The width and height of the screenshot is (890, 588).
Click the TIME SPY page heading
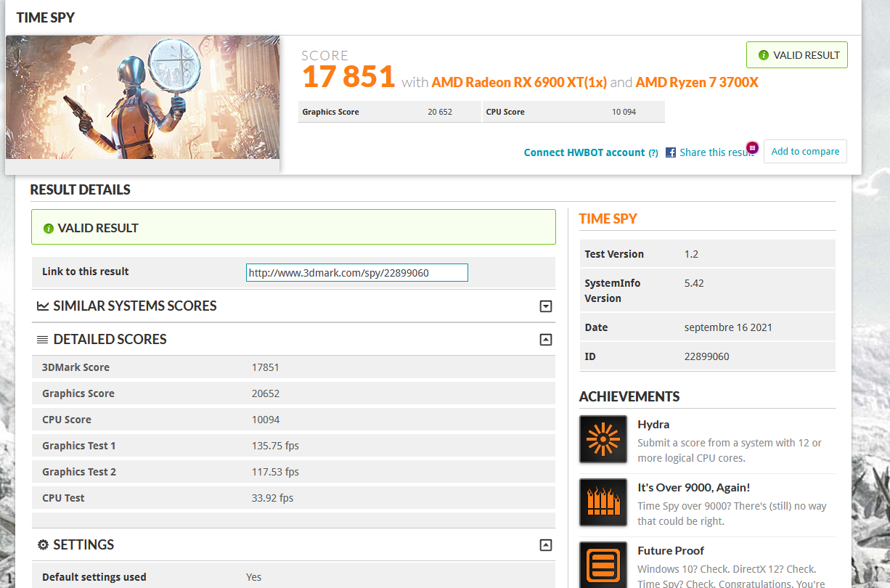pos(46,17)
